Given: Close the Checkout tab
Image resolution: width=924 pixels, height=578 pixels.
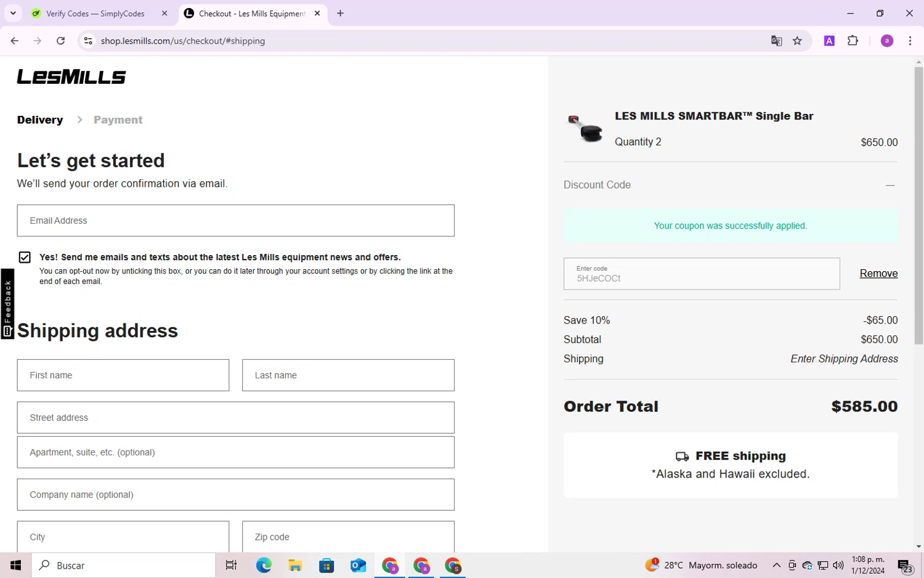Looking at the screenshot, I should pyautogui.click(x=317, y=14).
